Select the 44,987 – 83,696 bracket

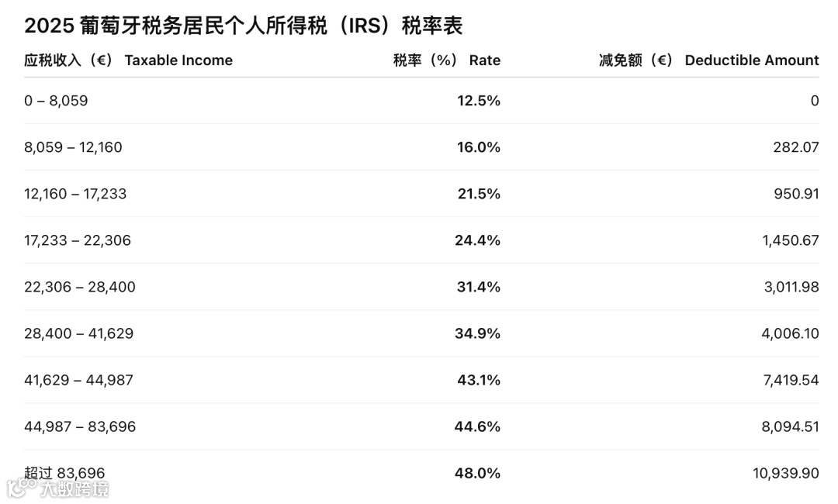(80, 426)
